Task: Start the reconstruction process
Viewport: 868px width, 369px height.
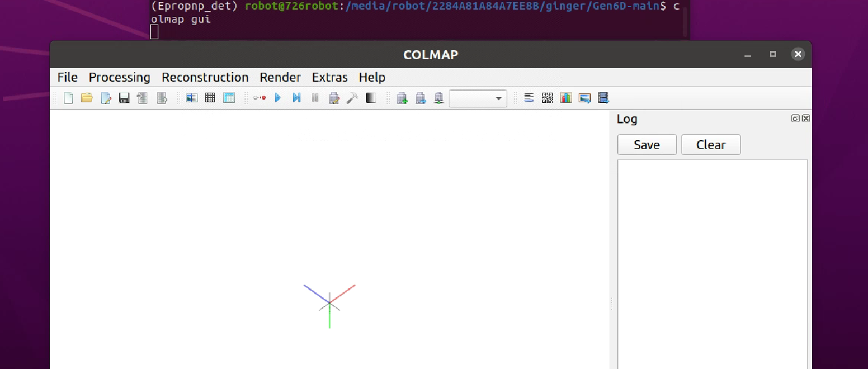Action: pos(278,98)
